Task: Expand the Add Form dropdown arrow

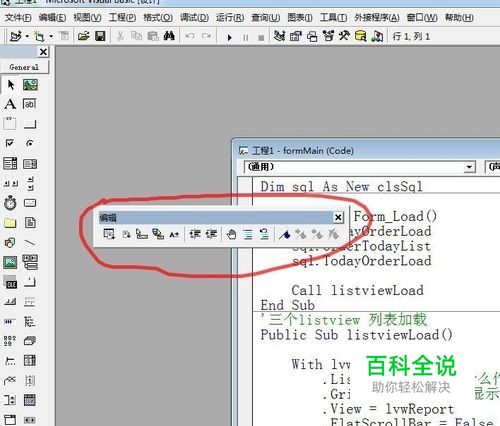Action: 51,36
